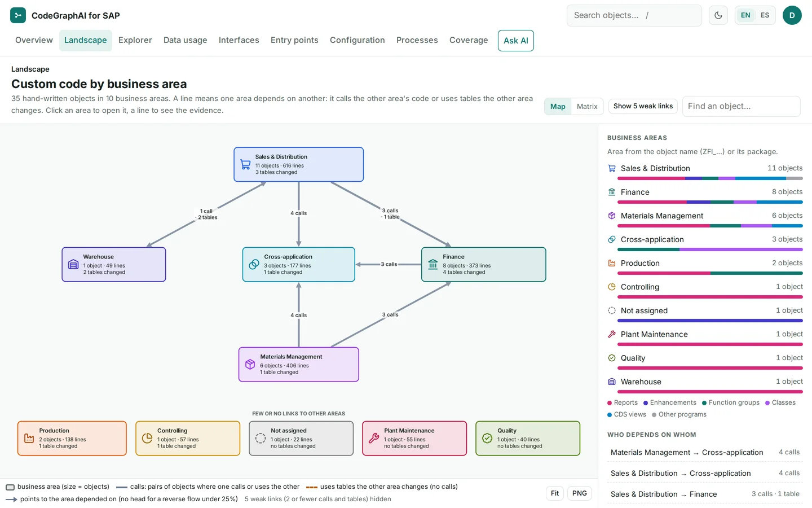Open Sales & Distribution → Finance dependency row
Image resolution: width=812 pixels, height=508 pixels.
click(x=705, y=494)
